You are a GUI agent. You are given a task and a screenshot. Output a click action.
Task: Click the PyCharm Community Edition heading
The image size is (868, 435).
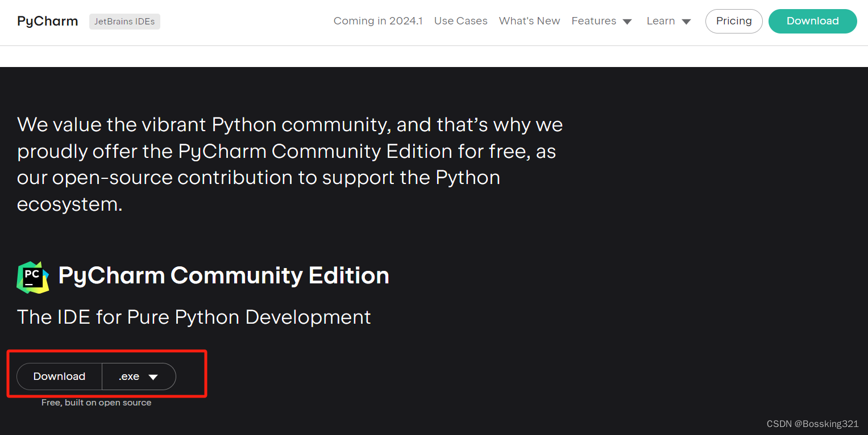tap(224, 275)
